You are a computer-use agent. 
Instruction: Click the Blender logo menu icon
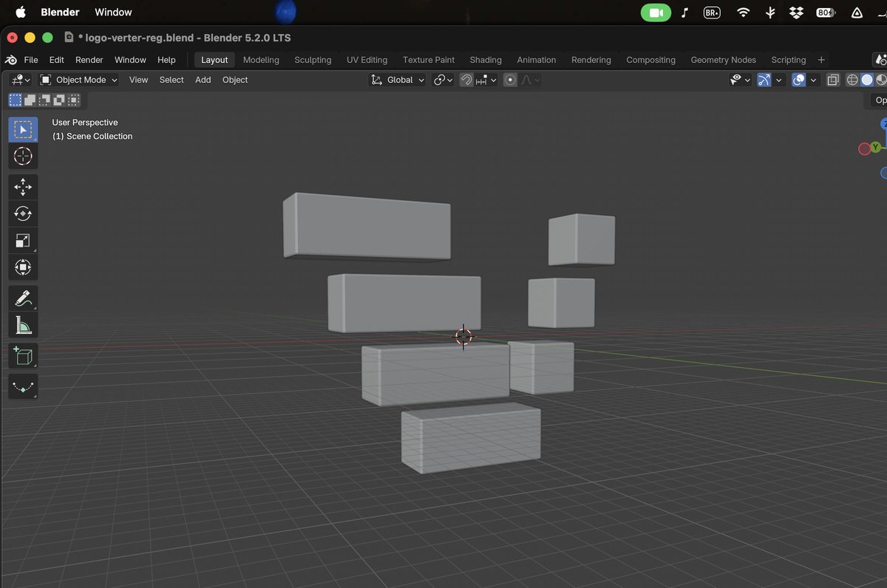[x=11, y=60]
